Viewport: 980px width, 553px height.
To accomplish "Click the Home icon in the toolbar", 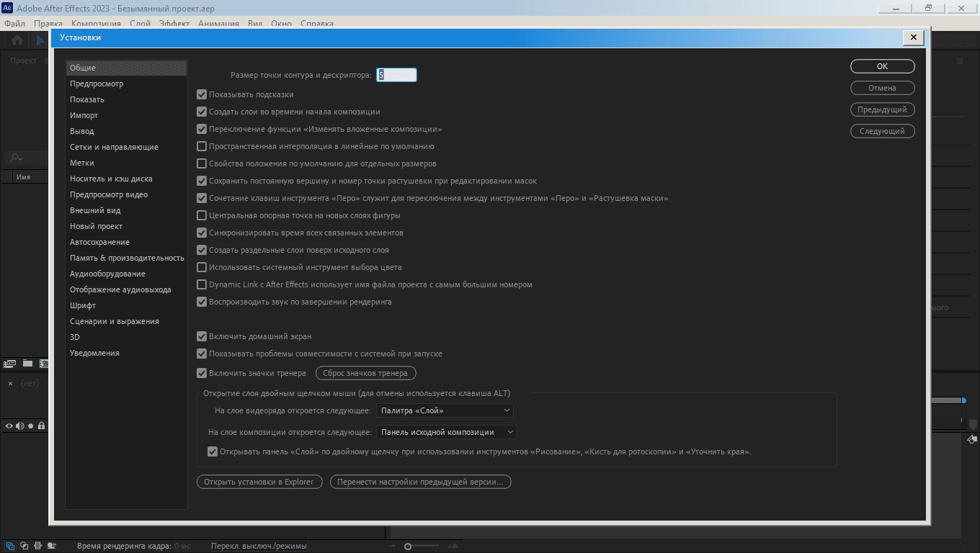I will pyautogui.click(x=17, y=40).
